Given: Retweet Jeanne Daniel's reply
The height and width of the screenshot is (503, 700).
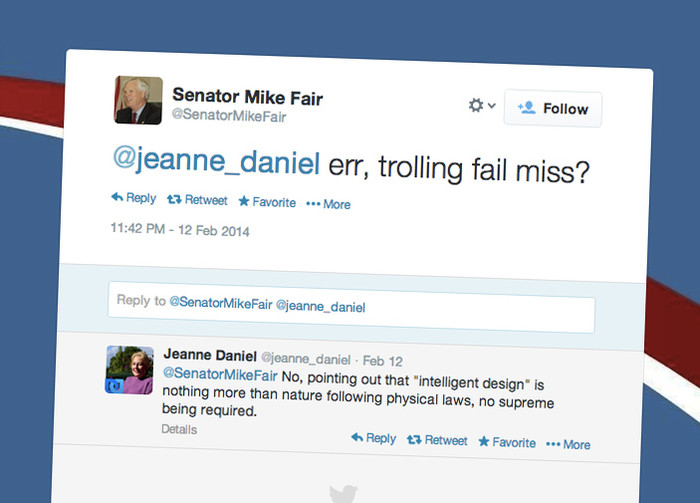Looking at the screenshot, I should pyautogui.click(x=438, y=440).
